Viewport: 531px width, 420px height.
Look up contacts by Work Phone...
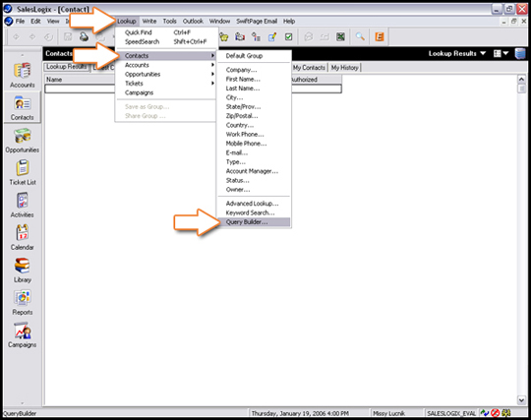(x=254, y=134)
